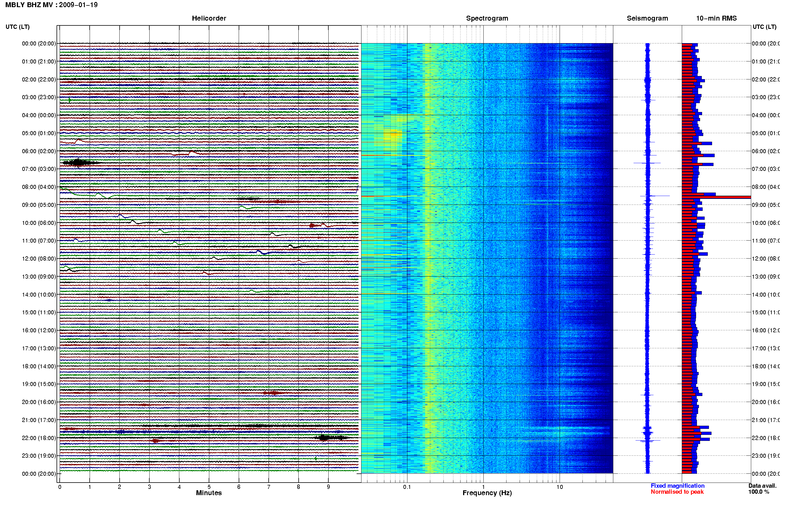Click left axis label "19:00 (15:00)"
This screenshot has width=812, height=508.
click(x=39, y=384)
